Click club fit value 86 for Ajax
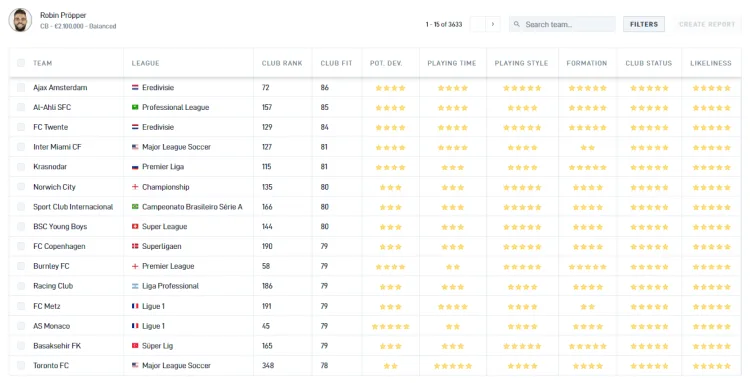This screenshot has height=383, width=750. [x=325, y=88]
